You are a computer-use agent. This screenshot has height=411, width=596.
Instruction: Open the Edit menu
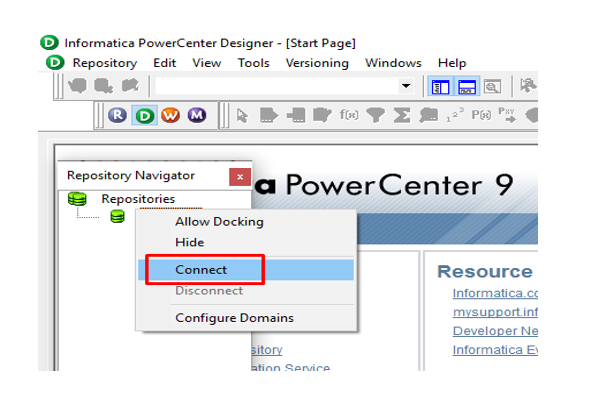tap(165, 63)
